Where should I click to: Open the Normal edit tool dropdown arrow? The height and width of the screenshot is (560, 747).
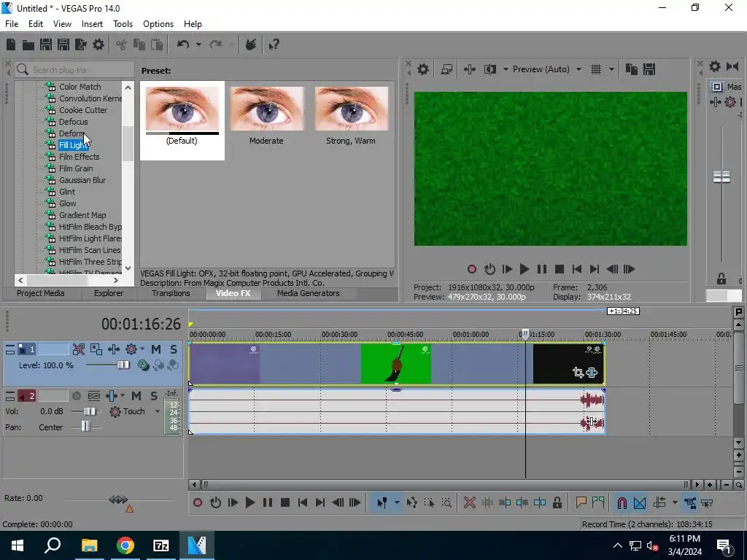click(x=397, y=502)
